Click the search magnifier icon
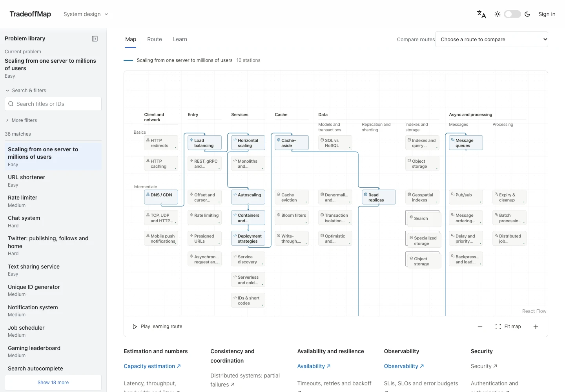 (11, 104)
